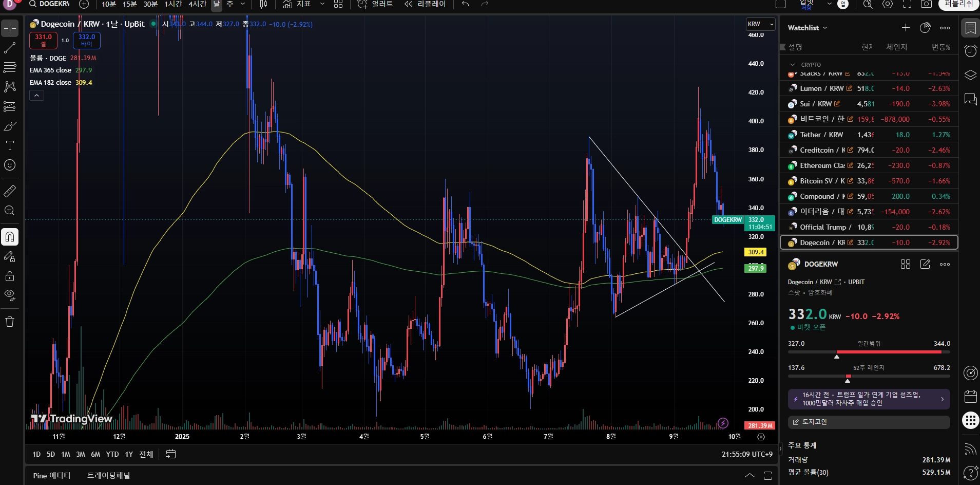Toggle the watchlist details side panel
The height and width of the screenshot is (485, 980).
(x=970, y=28)
